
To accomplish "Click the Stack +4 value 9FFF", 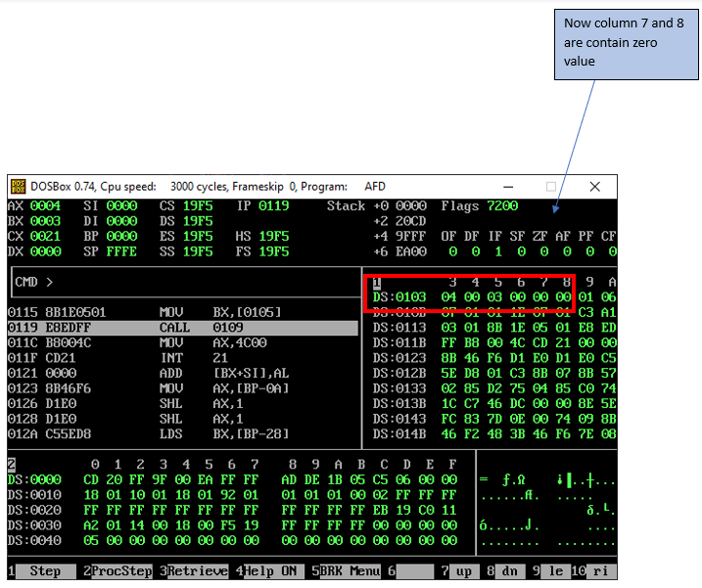I will point(411,237).
